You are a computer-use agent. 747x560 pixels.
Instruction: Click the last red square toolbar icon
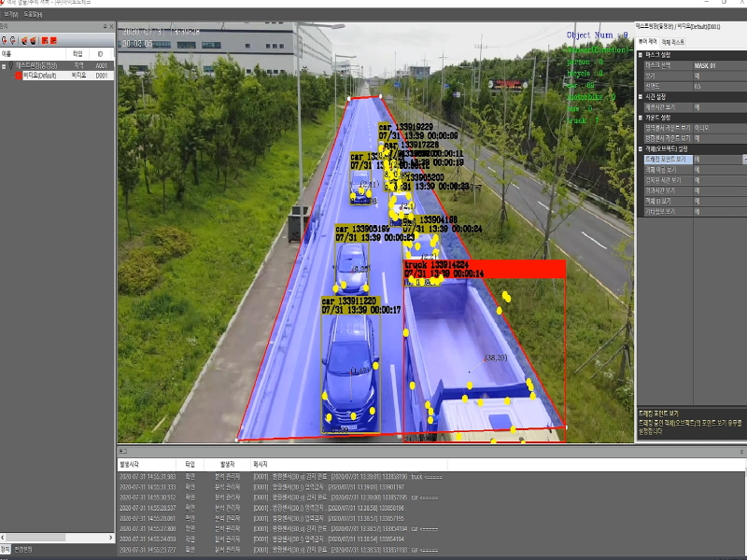point(52,40)
